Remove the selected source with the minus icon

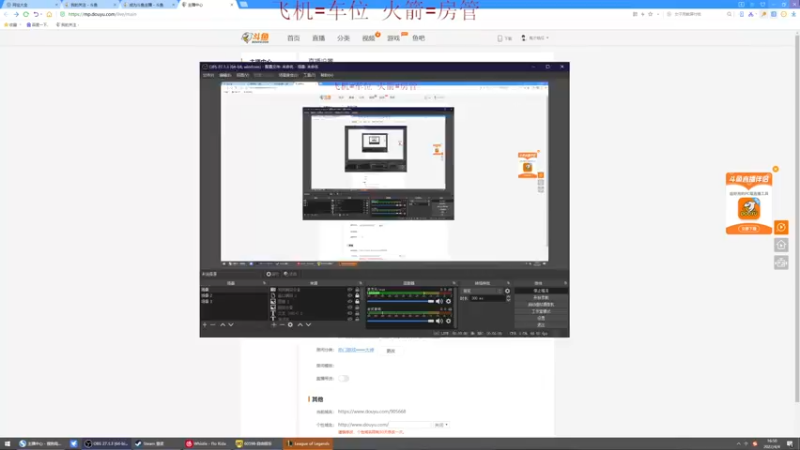tap(282, 325)
